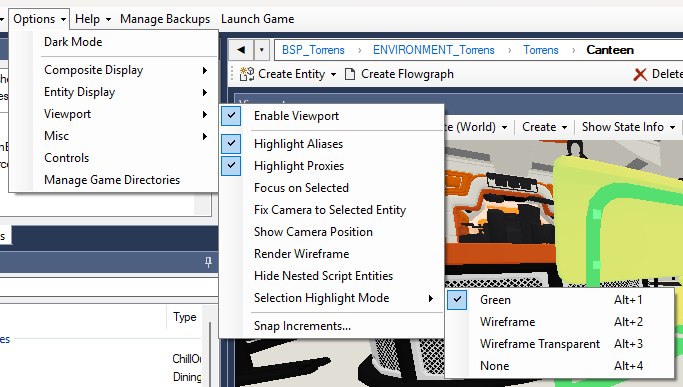
Task: Click the Canteen breadcrumb
Action: point(610,50)
